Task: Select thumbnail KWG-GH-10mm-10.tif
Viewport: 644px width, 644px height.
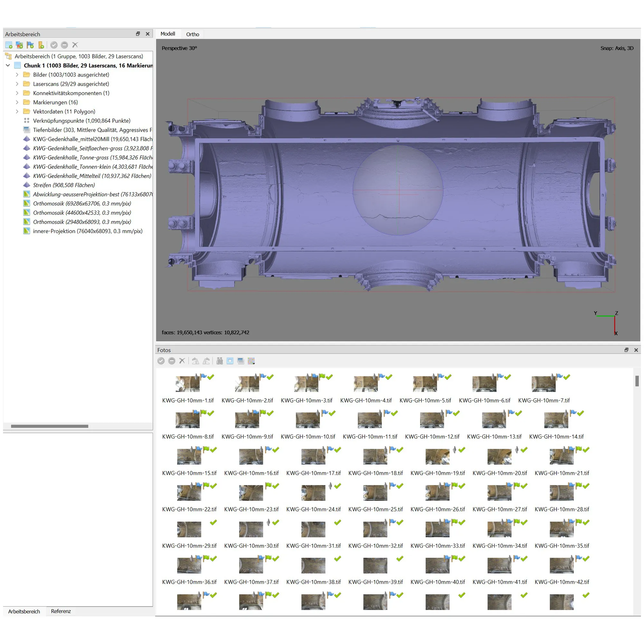Action: tap(308, 420)
